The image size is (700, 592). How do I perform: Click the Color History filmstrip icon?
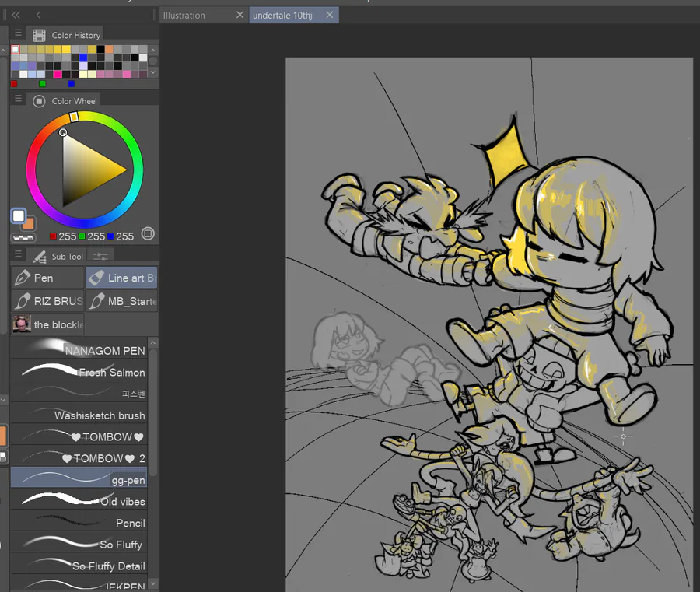pyautogui.click(x=40, y=35)
